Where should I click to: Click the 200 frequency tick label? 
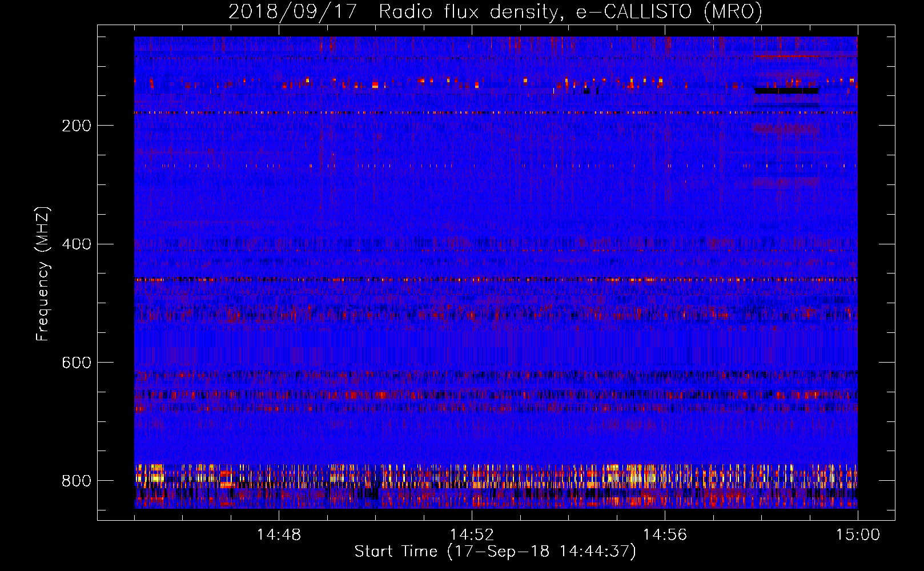pyautogui.click(x=77, y=126)
